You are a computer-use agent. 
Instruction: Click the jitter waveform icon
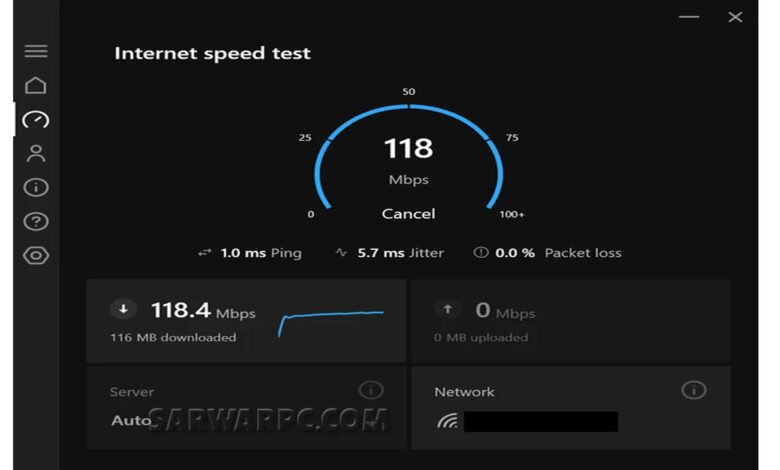pyautogui.click(x=341, y=252)
